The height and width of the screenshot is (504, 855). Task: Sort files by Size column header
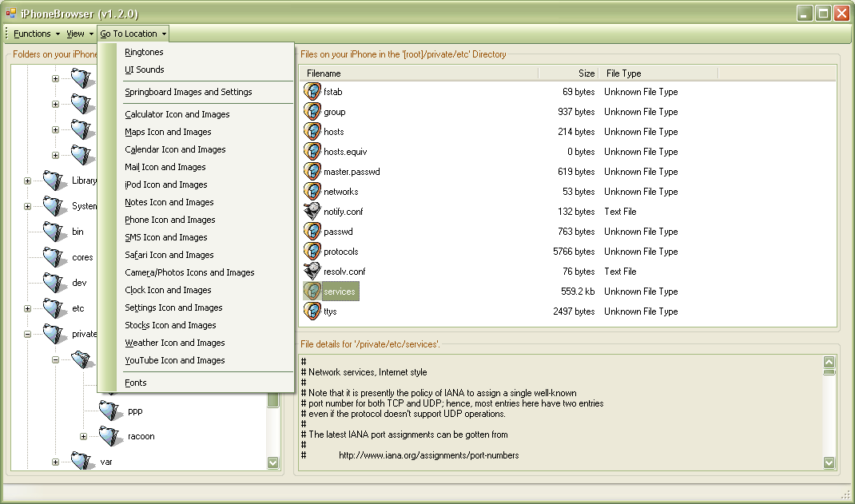568,73
